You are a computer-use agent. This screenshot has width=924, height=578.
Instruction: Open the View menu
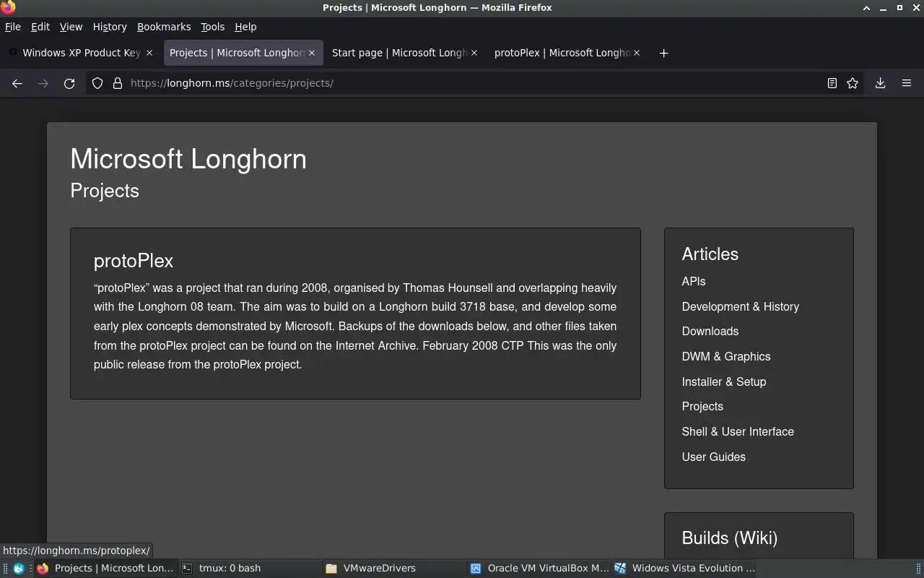(71, 27)
